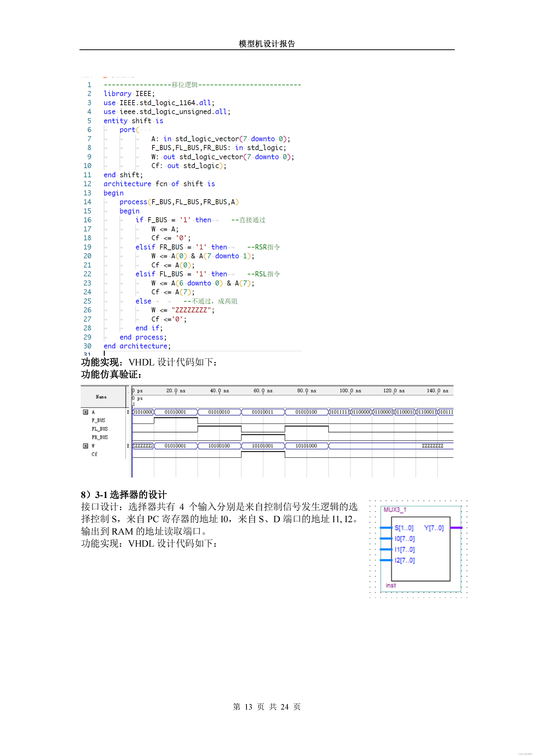
Task: Click the comment '--RSL指令'
Action: coord(264,274)
